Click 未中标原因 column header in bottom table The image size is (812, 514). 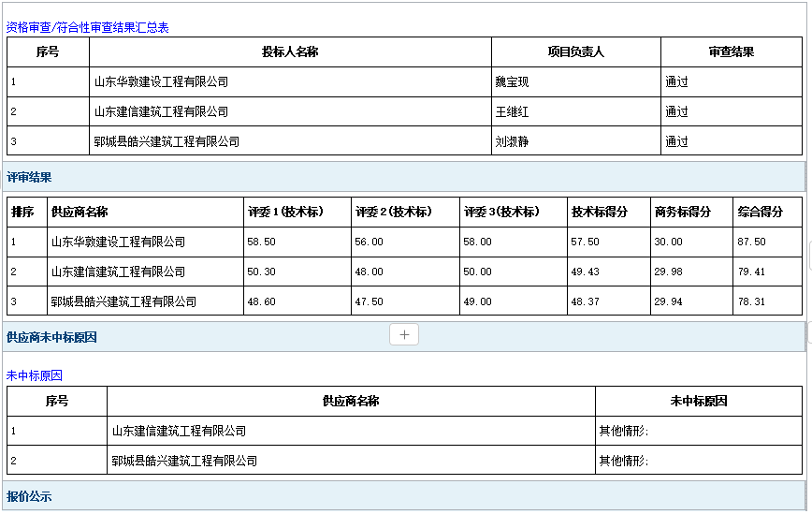699,401
